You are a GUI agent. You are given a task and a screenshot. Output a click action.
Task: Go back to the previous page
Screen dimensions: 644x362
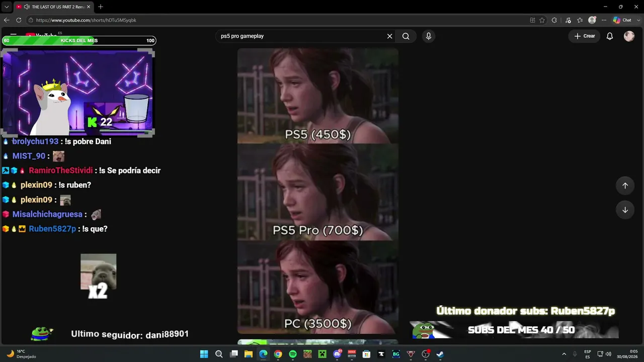click(x=7, y=20)
